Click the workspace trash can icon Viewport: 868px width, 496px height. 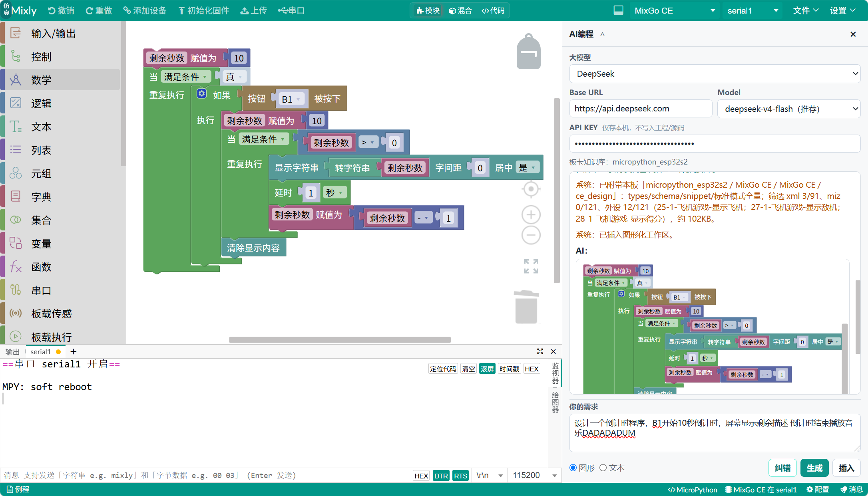[526, 307]
